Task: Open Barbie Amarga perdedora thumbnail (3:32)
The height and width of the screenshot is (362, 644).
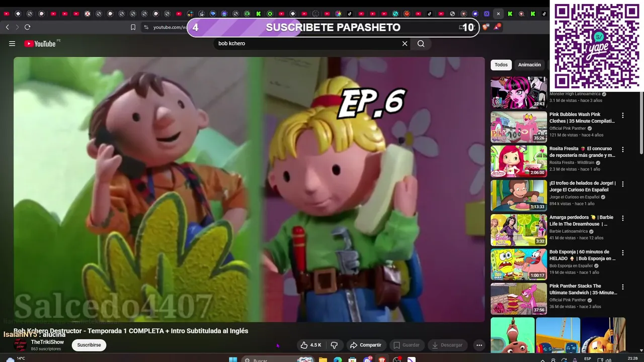Action: tap(519, 230)
